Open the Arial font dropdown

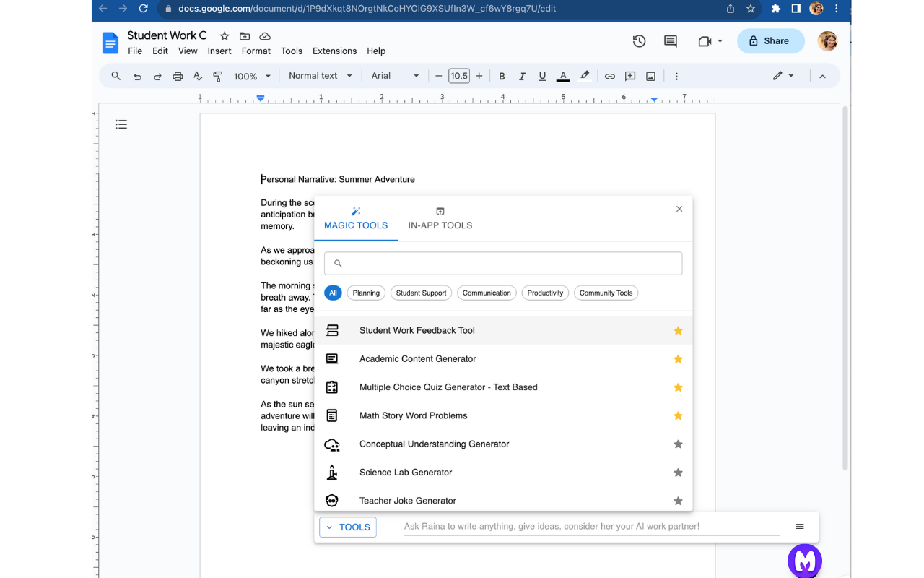click(x=395, y=76)
